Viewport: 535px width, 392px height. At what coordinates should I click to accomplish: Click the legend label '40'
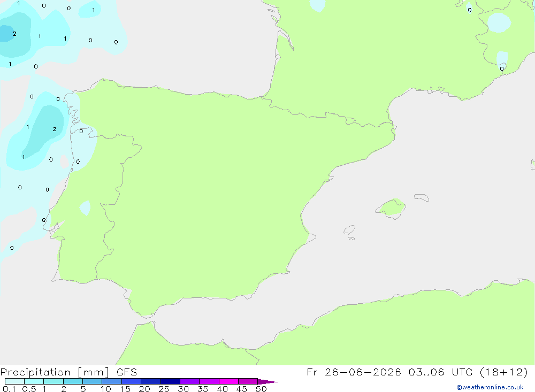pyautogui.click(x=223, y=389)
